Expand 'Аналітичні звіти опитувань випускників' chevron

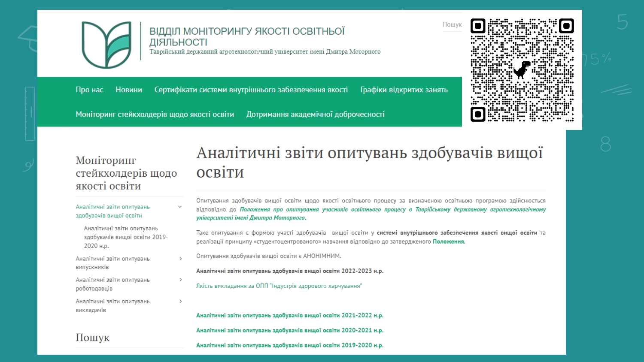pos(180,259)
